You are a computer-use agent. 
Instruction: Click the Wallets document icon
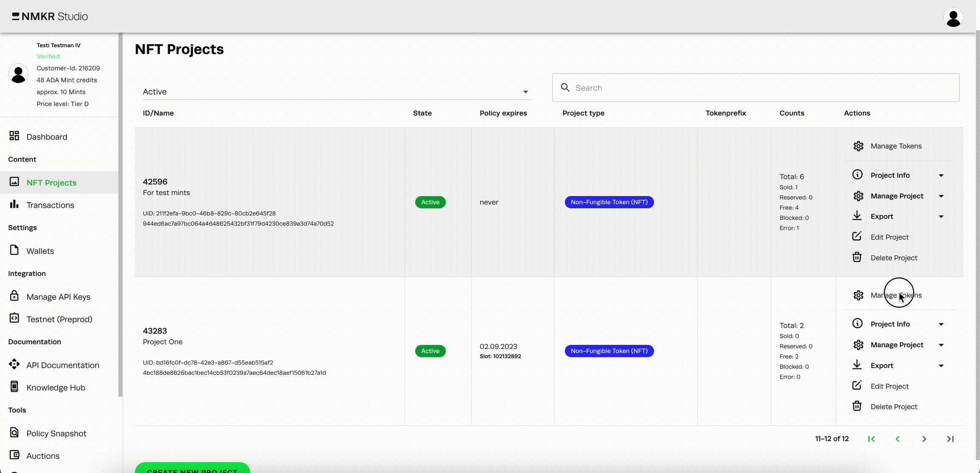14,250
